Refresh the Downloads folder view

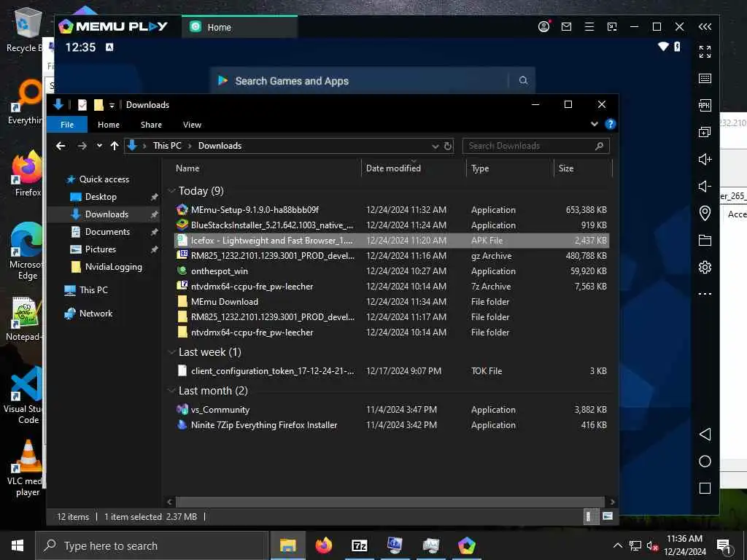(x=447, y=146)
